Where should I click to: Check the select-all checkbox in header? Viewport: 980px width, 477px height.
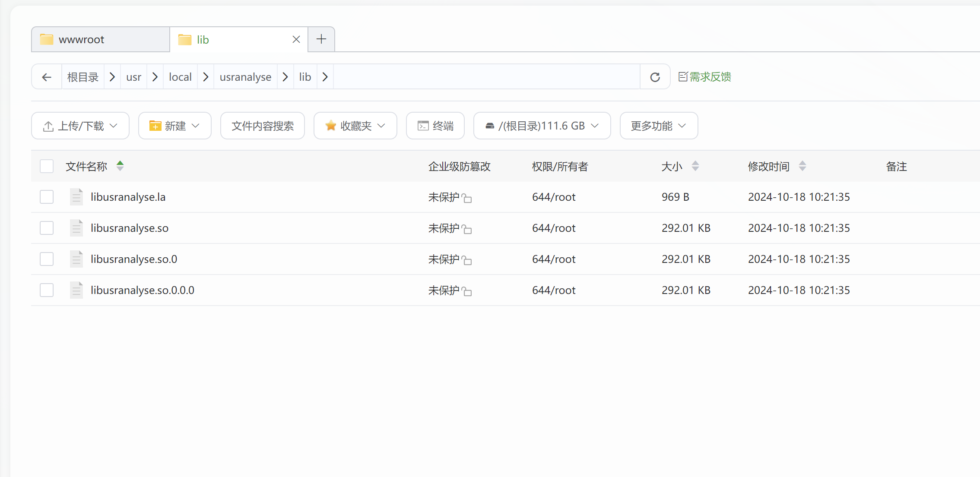coord(46,166)
